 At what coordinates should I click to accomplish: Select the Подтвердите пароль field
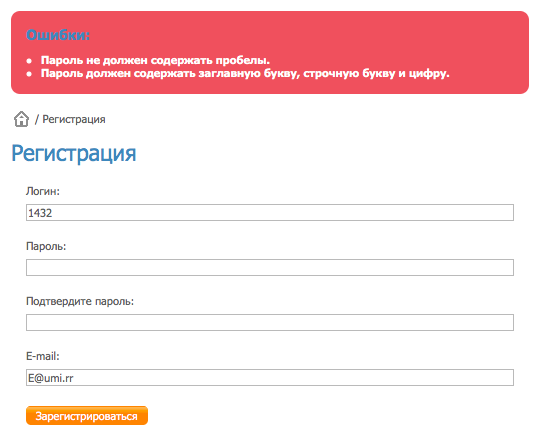[x=270, y=322]
